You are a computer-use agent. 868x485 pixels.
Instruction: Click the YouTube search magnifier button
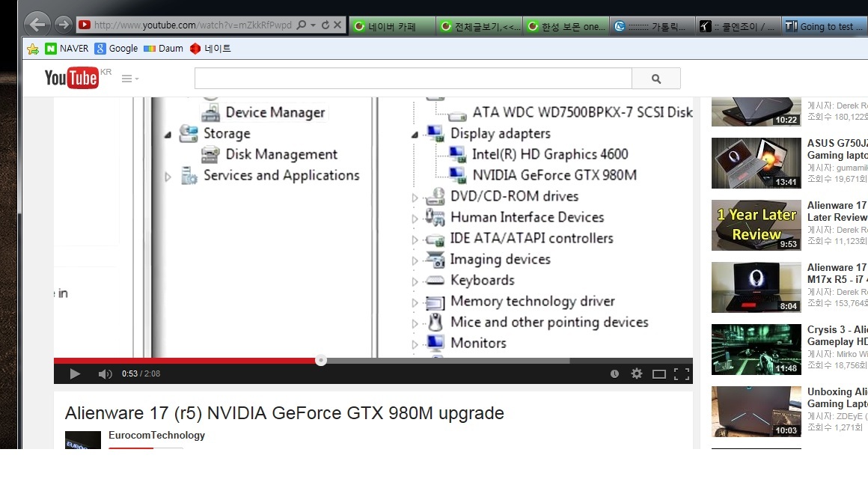(x=656, y=78)
